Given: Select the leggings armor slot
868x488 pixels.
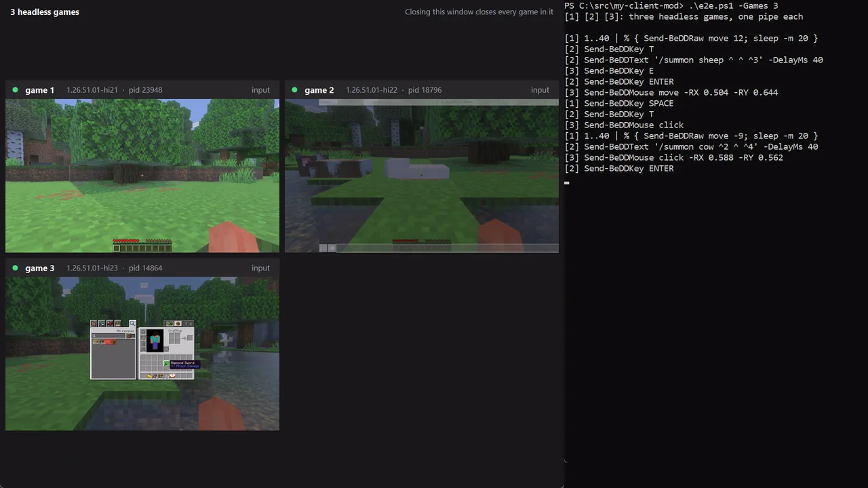Looking at the screenshot, I should [143, 344].
